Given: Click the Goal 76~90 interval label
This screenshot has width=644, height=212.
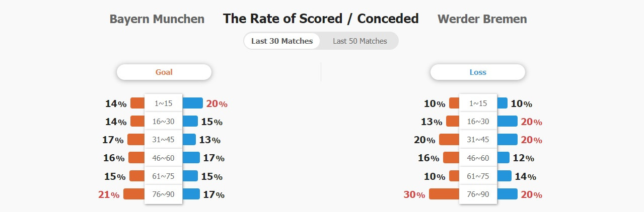Looking at the screenshot, I should 164,194.
